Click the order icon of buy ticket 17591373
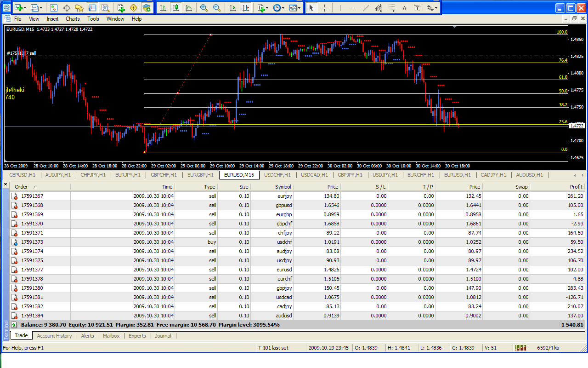588x368 pixels. [x=14, y=242]
